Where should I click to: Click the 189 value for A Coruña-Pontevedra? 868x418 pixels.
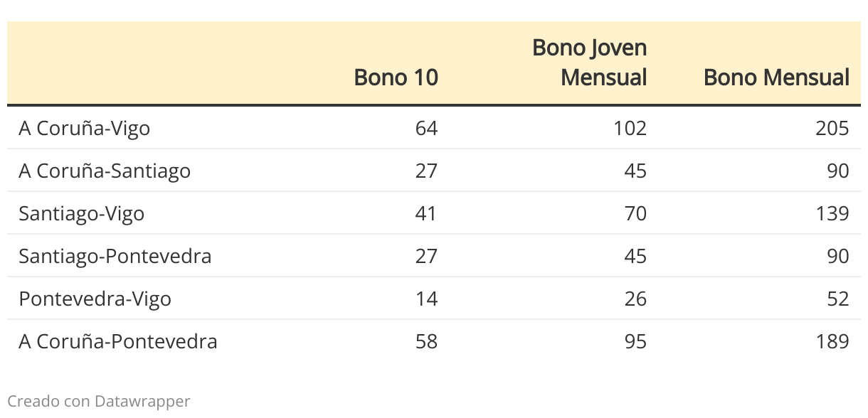coord(832,341)
